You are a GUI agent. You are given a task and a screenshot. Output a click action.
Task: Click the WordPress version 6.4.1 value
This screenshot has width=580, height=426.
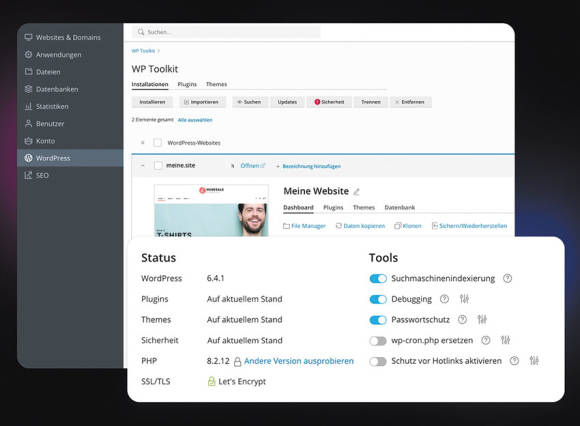click(215, 278)
